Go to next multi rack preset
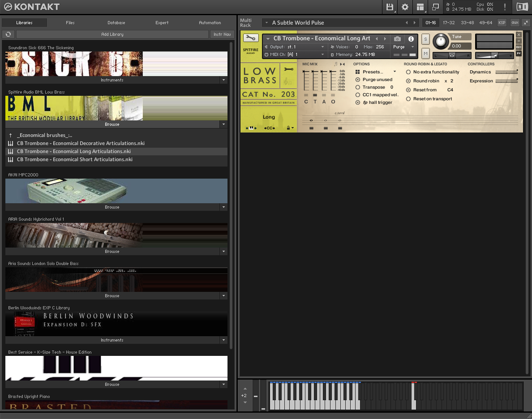Screen dimensions: 532x419 click(x=414, y=23)
